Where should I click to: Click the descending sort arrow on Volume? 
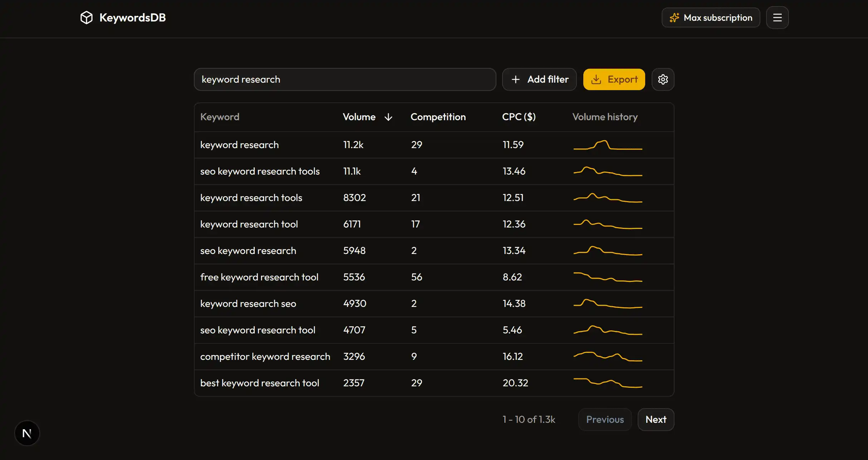pyautogui.click(x=388, y=117)
